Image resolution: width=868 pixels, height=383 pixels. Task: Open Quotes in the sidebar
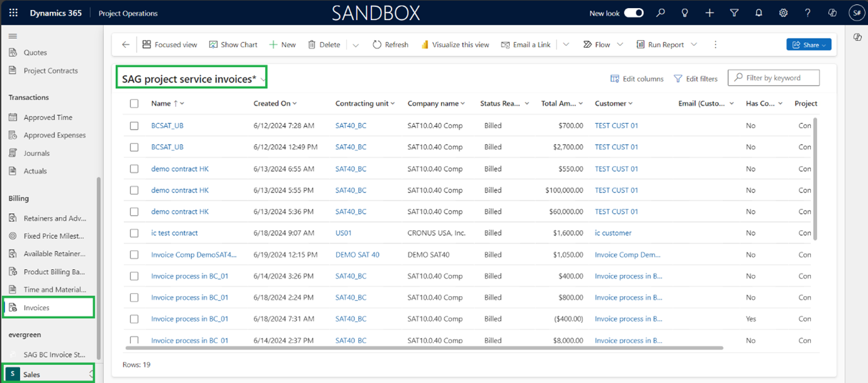point(35,52)
